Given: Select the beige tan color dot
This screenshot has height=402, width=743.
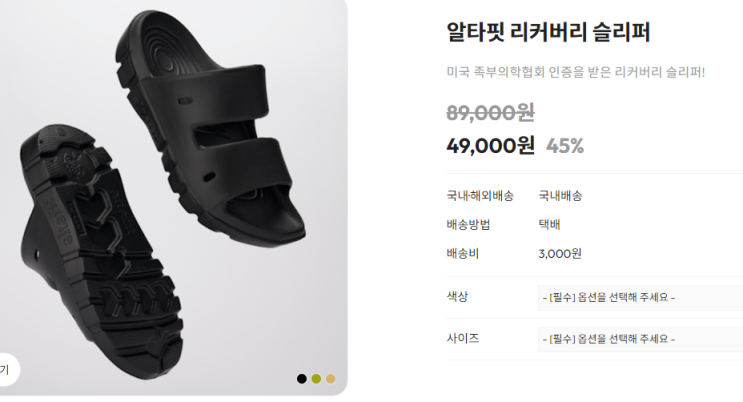Looking at the screenshot, I should click(331, 379).
